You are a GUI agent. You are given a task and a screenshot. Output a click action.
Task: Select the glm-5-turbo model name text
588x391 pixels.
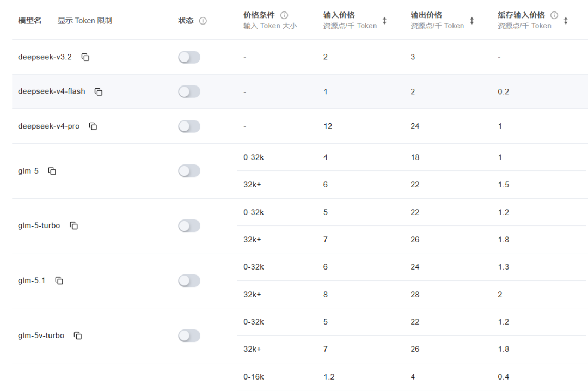tap(39, 225)
